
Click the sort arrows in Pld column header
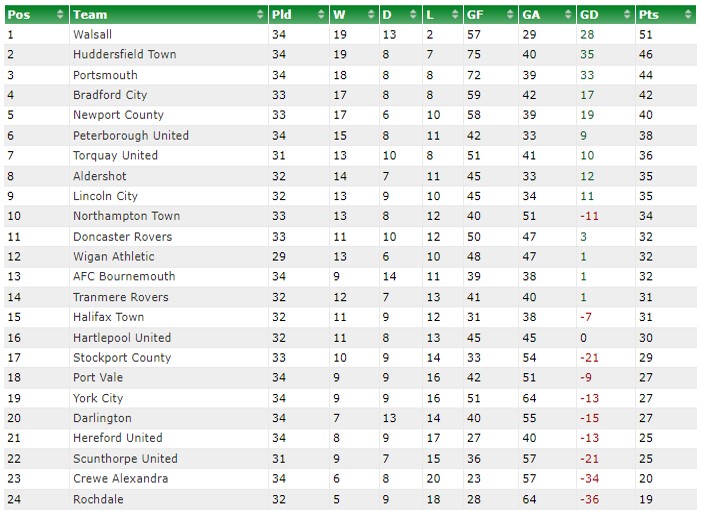click(321, 15)
